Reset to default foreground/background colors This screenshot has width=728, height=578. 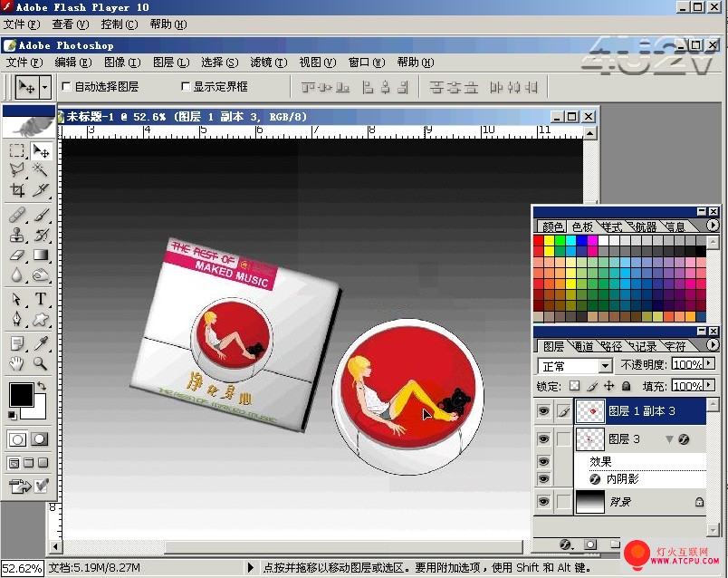point(13,415)
